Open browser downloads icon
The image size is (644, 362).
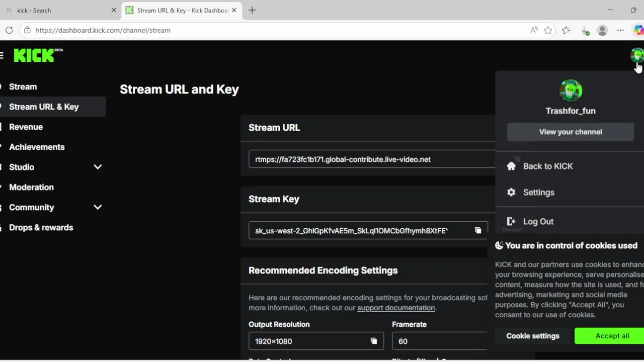(585, 30)
